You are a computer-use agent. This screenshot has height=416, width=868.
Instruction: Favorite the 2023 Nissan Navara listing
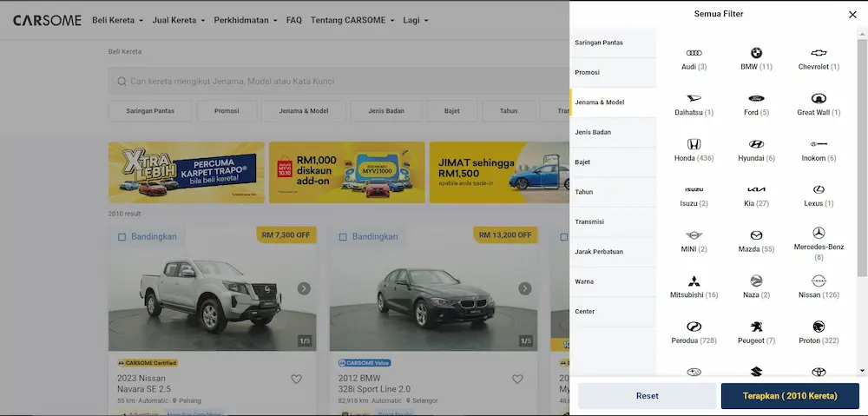[296, 379]
